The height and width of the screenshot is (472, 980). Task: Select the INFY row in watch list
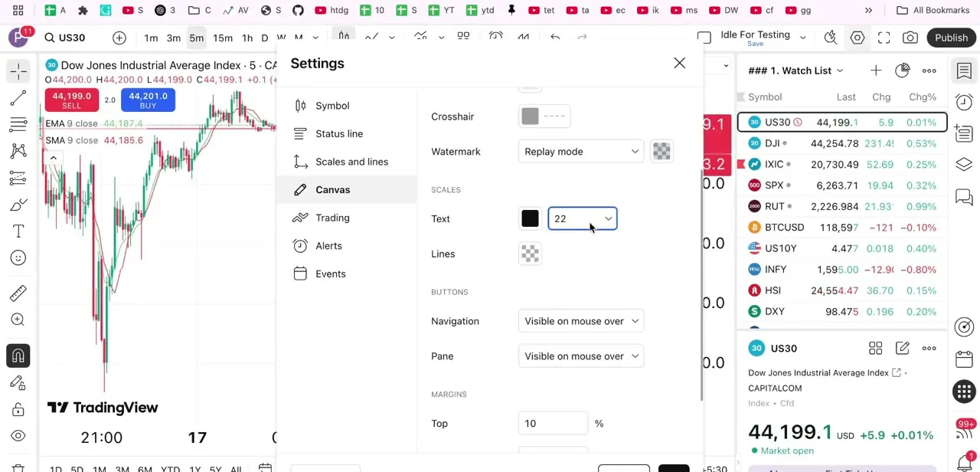(842, 270)
